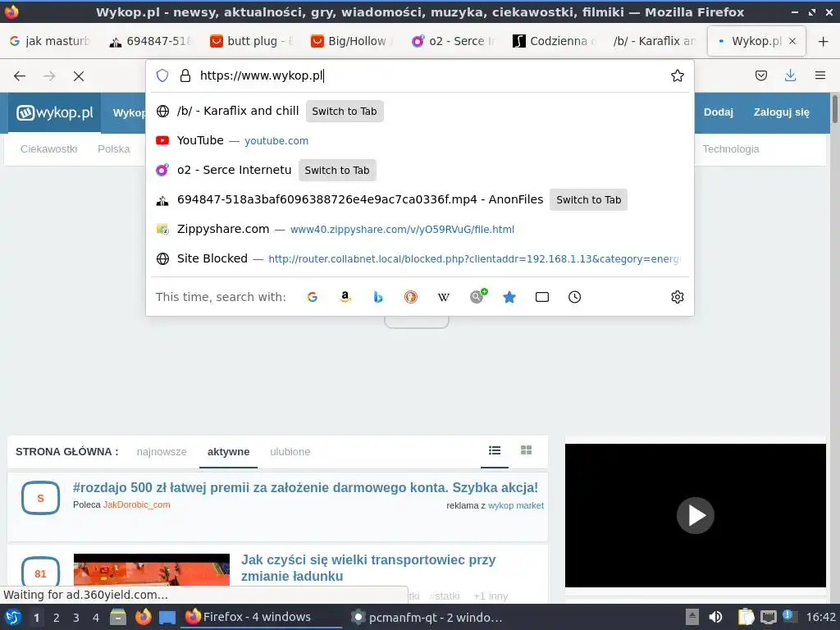The height and width of the screenshot is (630, 840).
Task: Select the Site Blocked suggestion
Action: [419, 258]
